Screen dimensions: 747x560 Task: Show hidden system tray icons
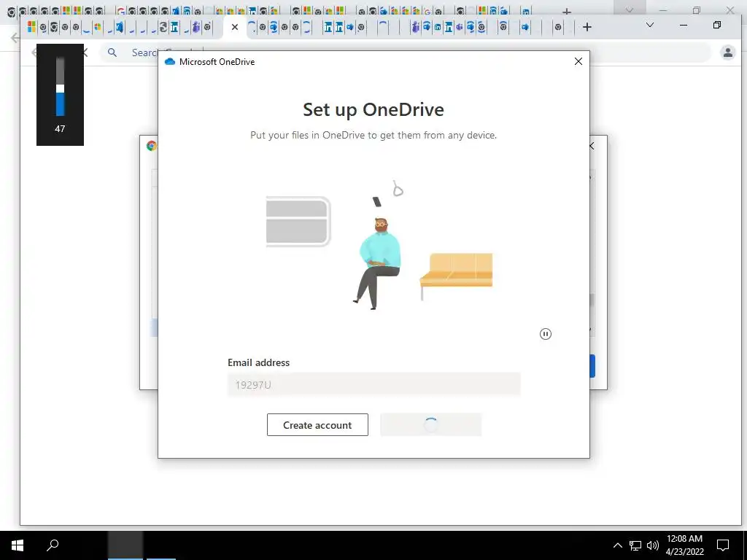(617, 545)
